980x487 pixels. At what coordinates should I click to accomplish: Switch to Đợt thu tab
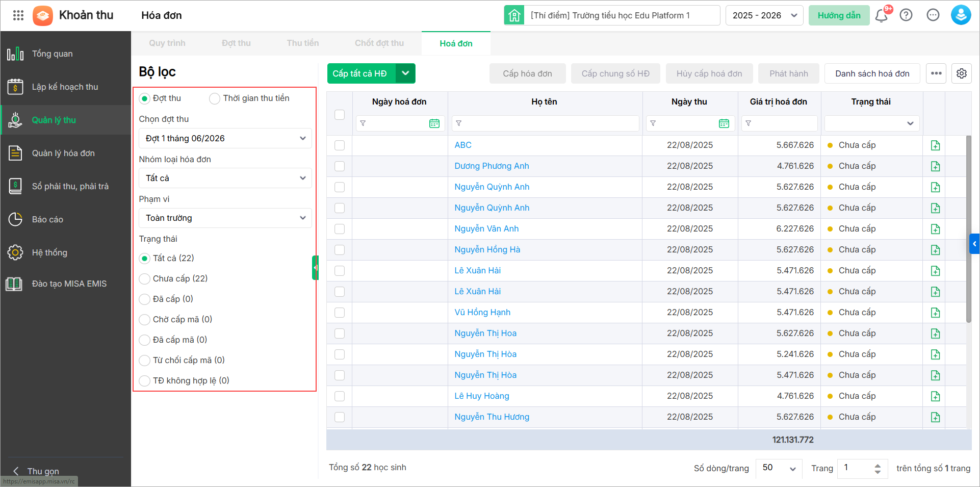click(236, 43)
